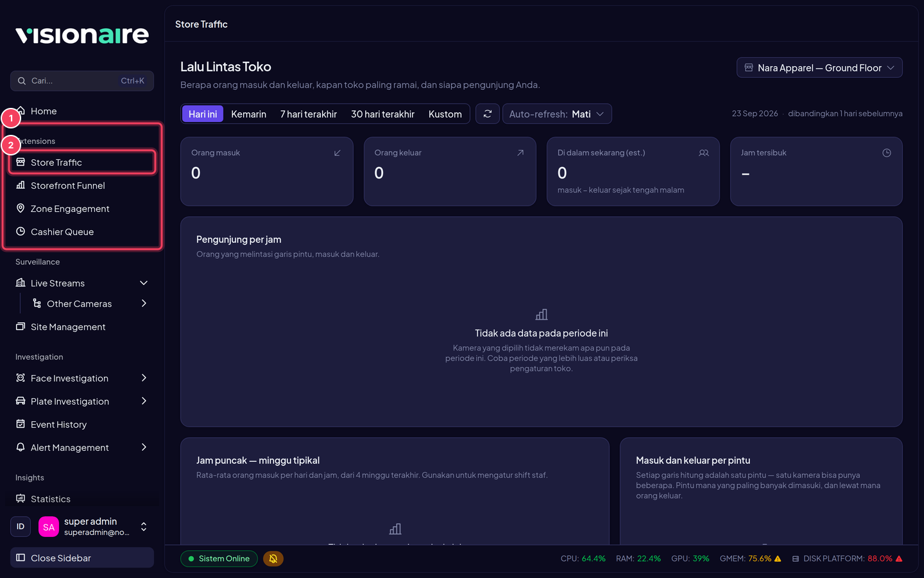The width and height of the screenshot is (924, 578).
Task: Click the Other Cameras tree icon
Action: 37,303
